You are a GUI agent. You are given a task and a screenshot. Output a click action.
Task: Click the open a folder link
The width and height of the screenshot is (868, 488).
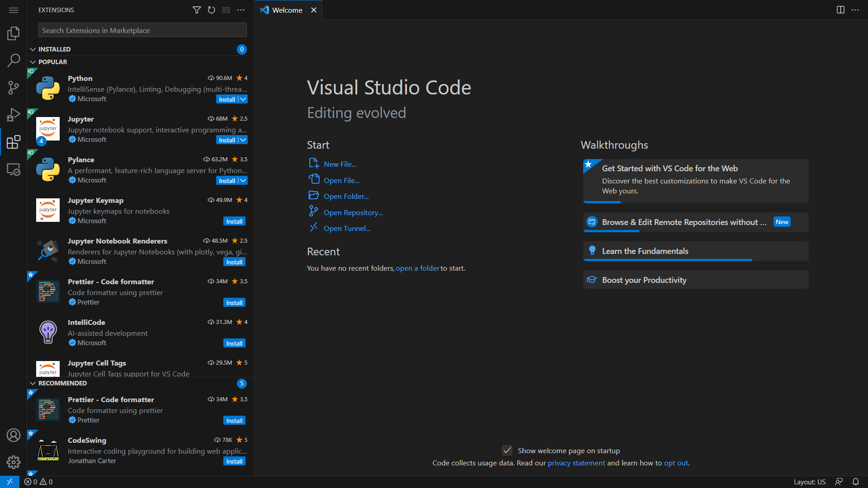point(417,268)
